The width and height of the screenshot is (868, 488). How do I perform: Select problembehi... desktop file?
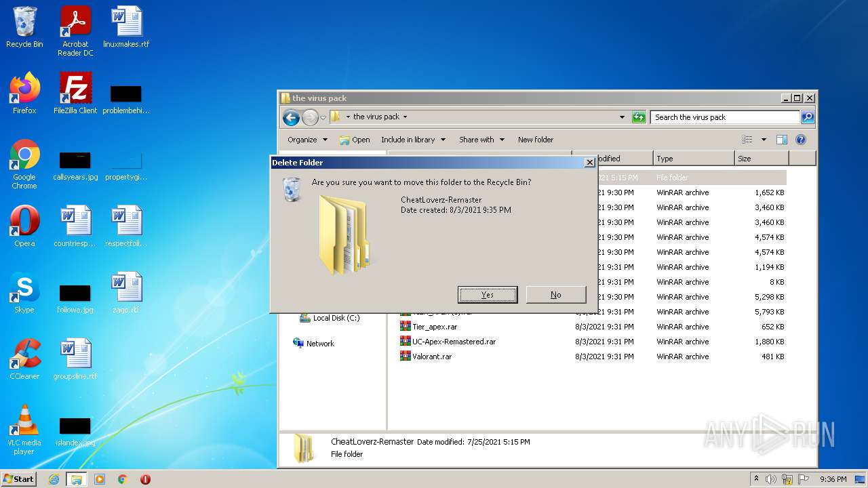pyautogui.click(x=126, y=100)
